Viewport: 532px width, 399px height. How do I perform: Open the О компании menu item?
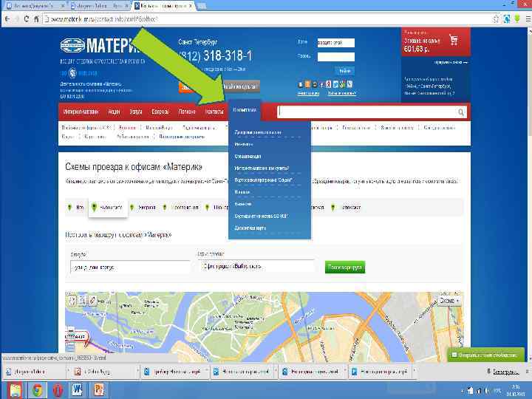[x=245, y=110]
